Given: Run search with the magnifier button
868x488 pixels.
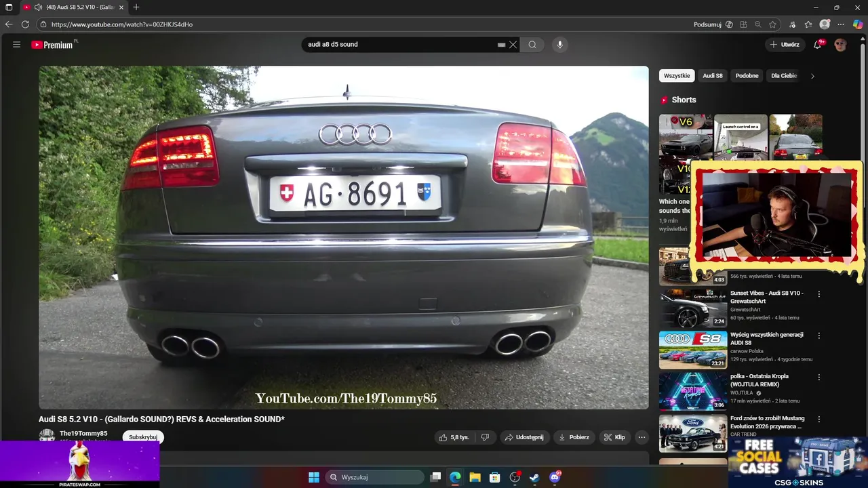Looking at the screenshot, I should tap(532, 45).
